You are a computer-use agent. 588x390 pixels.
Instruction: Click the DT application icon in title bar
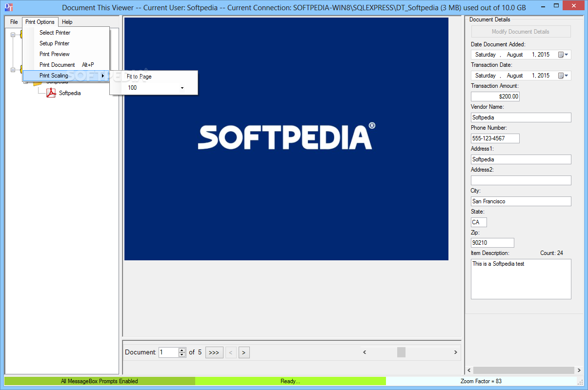coord(8,8)
